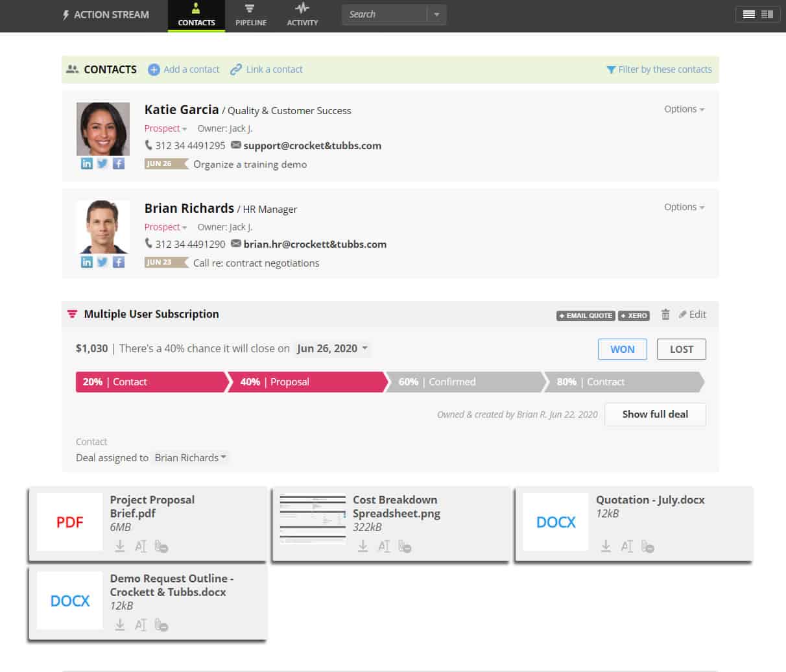Open Katie Garcia's profile photo
The height and width of the screenshot is (672, 786).
pyautogui.click(x=103, y=129)
